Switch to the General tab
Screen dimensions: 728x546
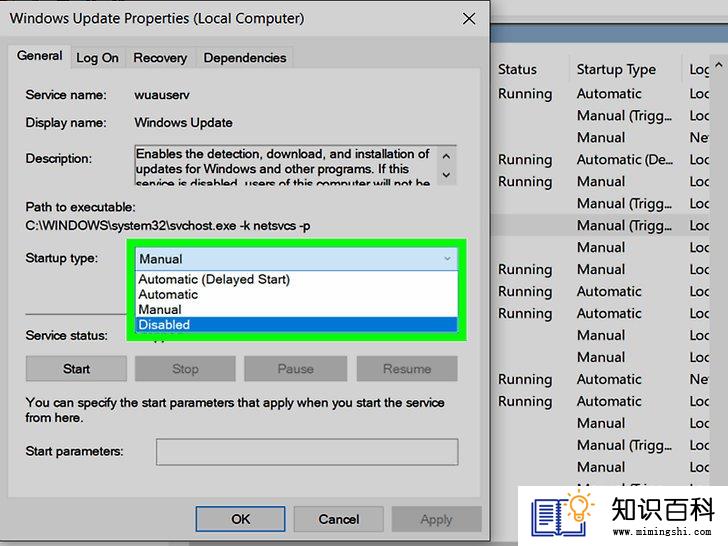[39, 56]
